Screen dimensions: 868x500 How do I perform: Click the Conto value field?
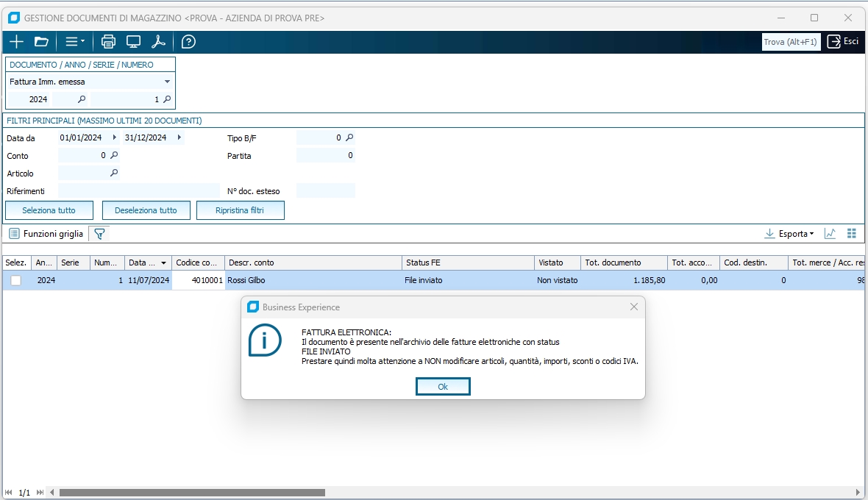coord(82,156)
